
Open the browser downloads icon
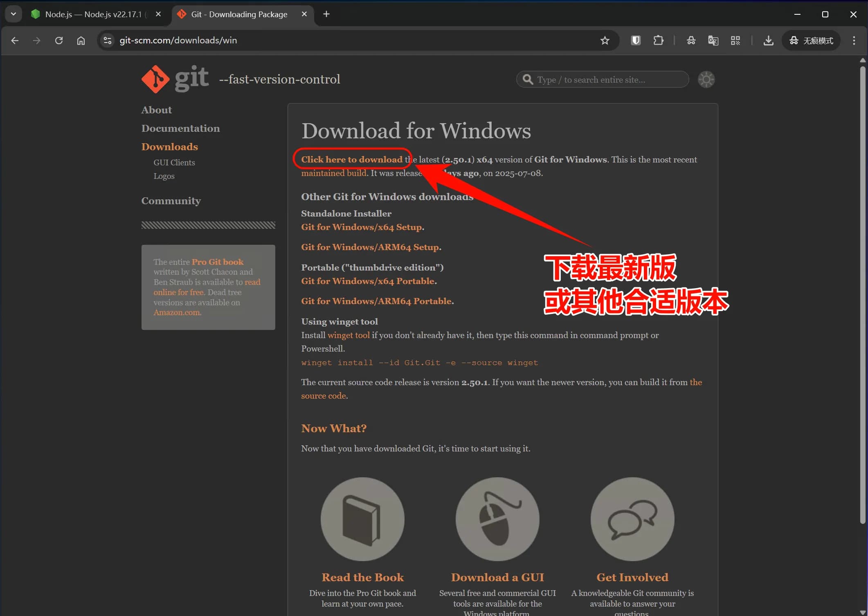769,41
